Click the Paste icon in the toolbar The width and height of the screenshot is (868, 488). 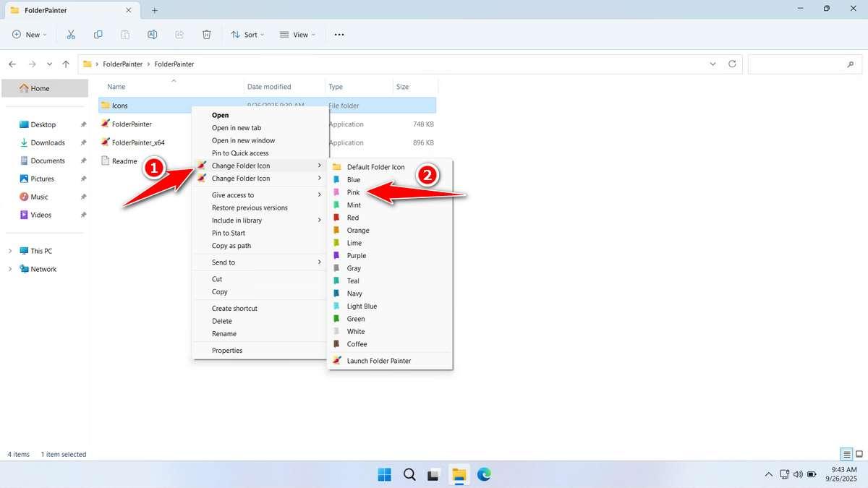coord(125,34)
